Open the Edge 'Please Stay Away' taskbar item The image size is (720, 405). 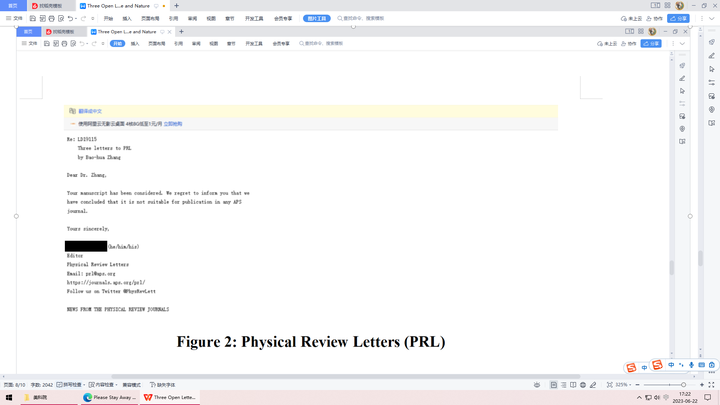109,398
